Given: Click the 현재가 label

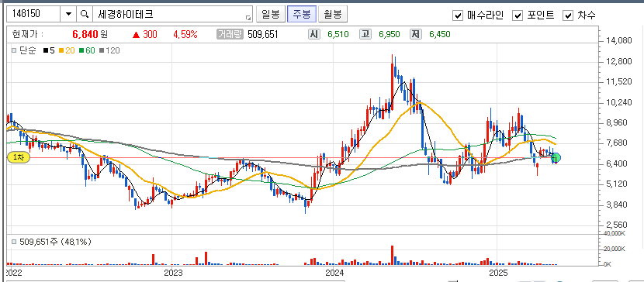Looking at the screenshot, I should [x=27, y=34].
